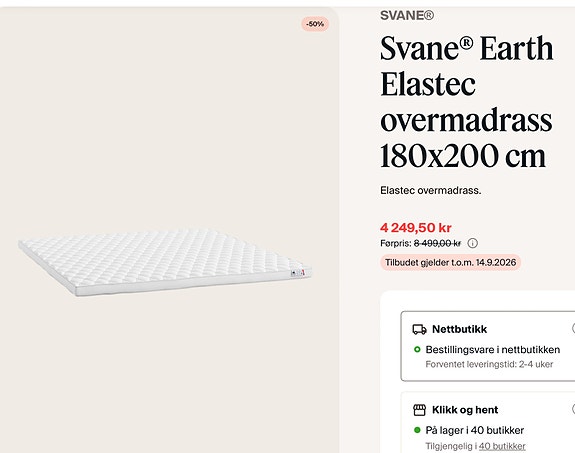Open the SVANE® brand link
Screen dimensions: 575x453
(x=407, y=15)
